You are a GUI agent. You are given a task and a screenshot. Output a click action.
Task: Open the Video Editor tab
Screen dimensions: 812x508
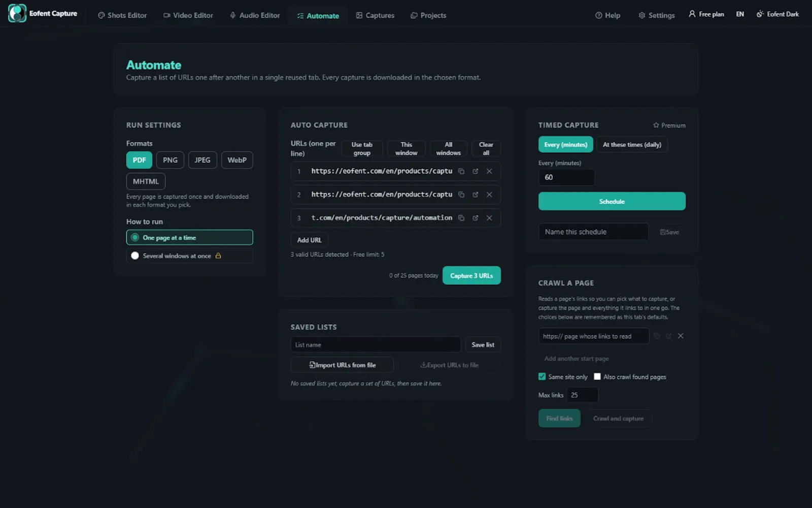click(x=188, y=15)
